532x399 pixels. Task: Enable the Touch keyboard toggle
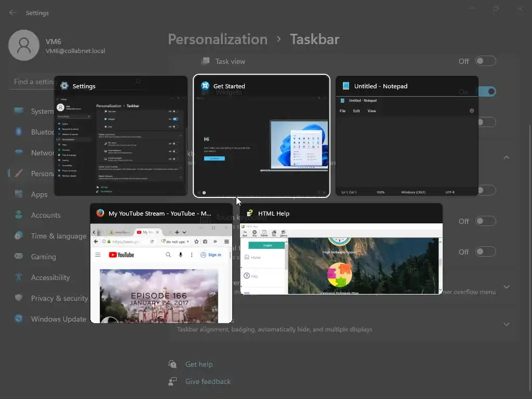tap(486, 221)
